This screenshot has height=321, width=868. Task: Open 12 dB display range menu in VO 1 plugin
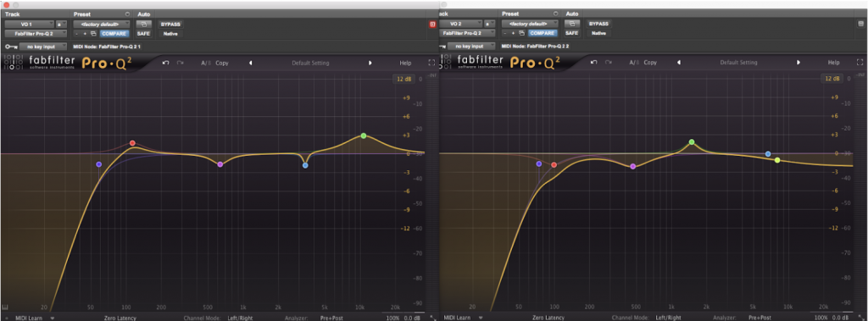pyautogui.click(x=403, y=79)
